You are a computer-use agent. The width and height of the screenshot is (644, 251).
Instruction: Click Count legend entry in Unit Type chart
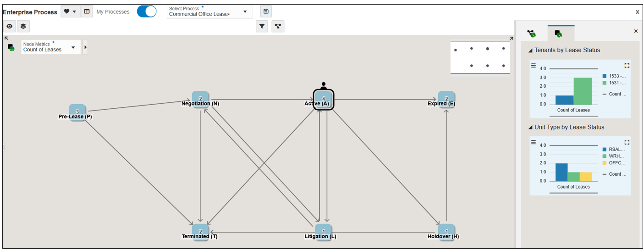pyautogui.click(x=614, y=174)
